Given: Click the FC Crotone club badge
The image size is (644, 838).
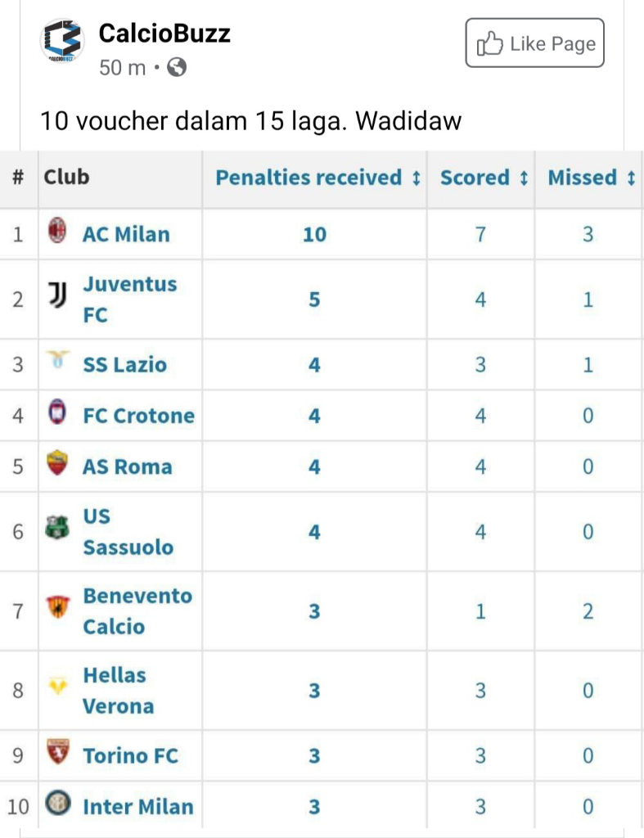Looking at the screenshot, I should tap(57, 413).
